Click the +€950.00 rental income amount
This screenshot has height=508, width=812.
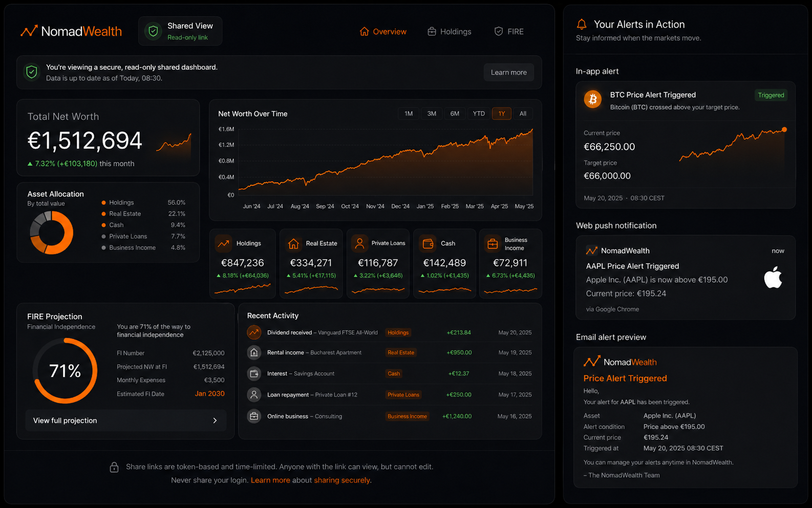459,352
